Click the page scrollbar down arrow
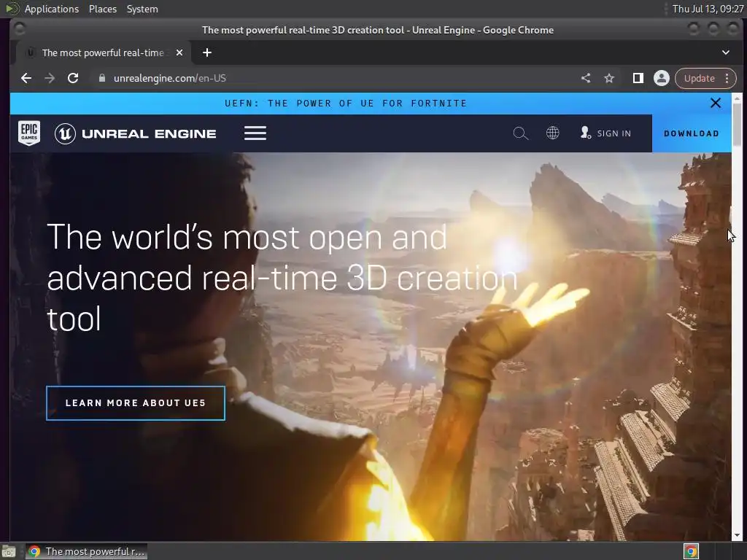 737,534
